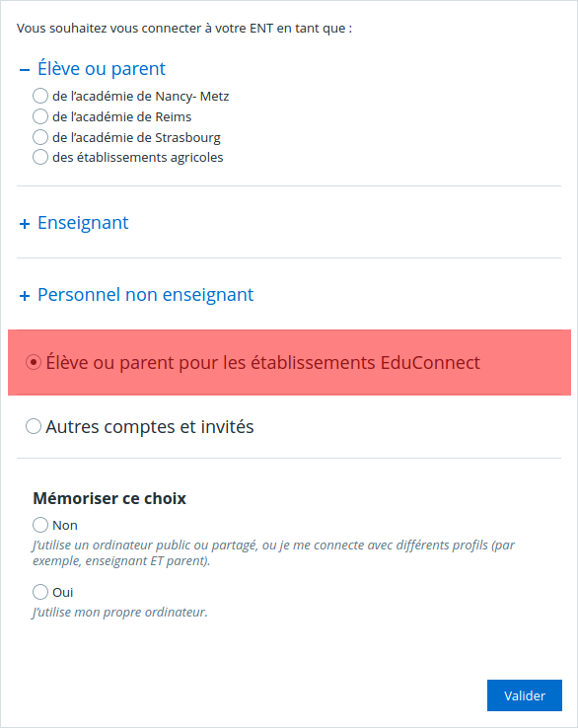Click the Valider button
Screen dimensions: 578x728
click(525, 695)
